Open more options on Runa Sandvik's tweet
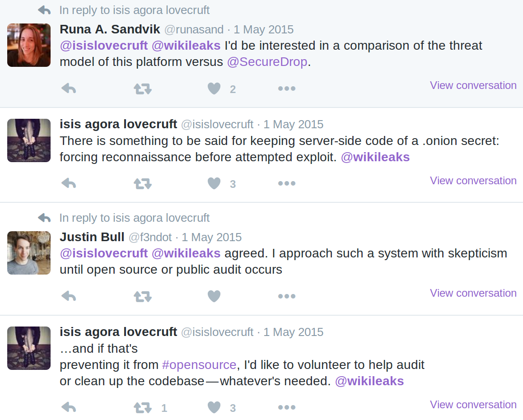The image size is (523, 420). click(x=287, y=89)
